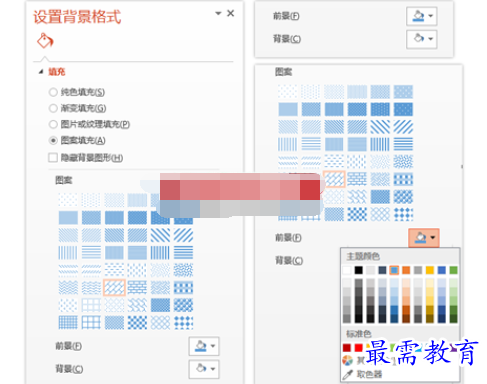Click the selected diagonal brick pattern in the right panel
The height and width of the screenshot is (384, 487).
click(334, 179)
